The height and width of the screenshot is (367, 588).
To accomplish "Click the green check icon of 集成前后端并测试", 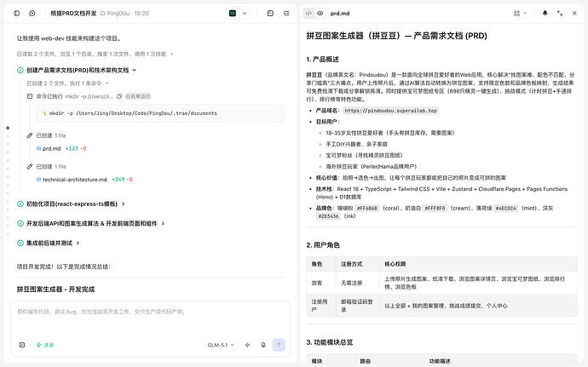I will click(20, 243).
